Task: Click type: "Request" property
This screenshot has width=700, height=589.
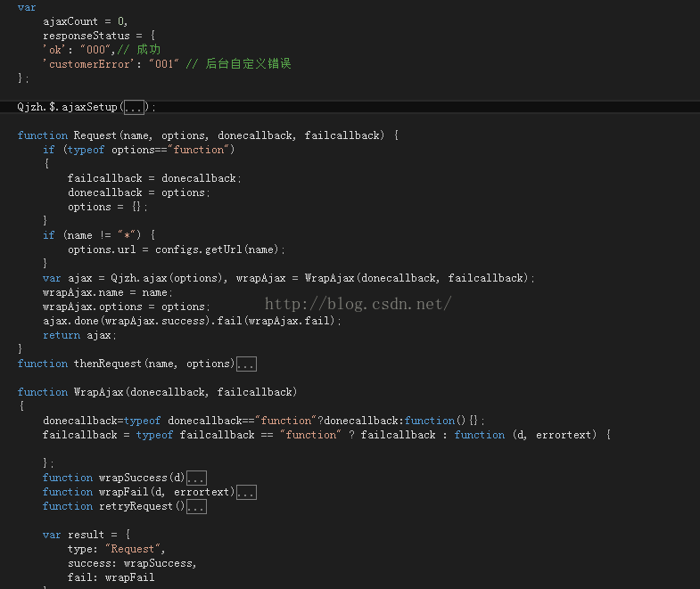Action: coord(116,549)
